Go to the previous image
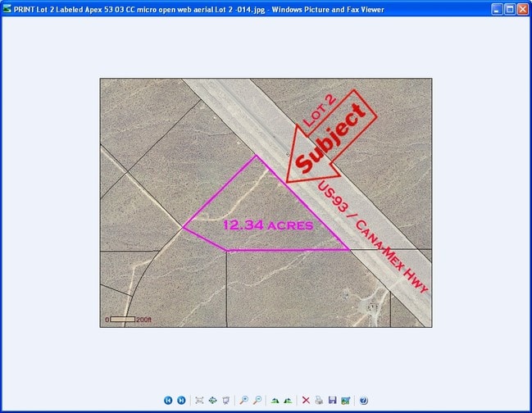 tap(168, 400)
